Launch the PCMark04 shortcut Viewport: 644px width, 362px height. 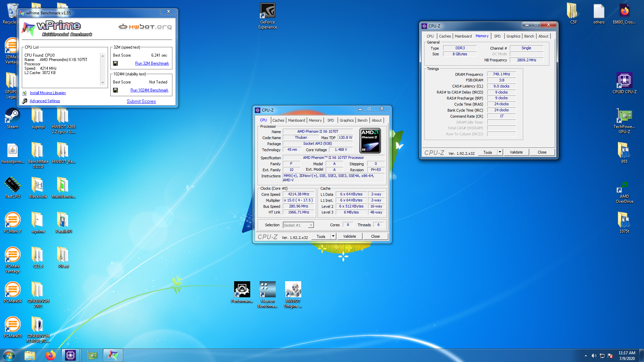tap(12, 293)
